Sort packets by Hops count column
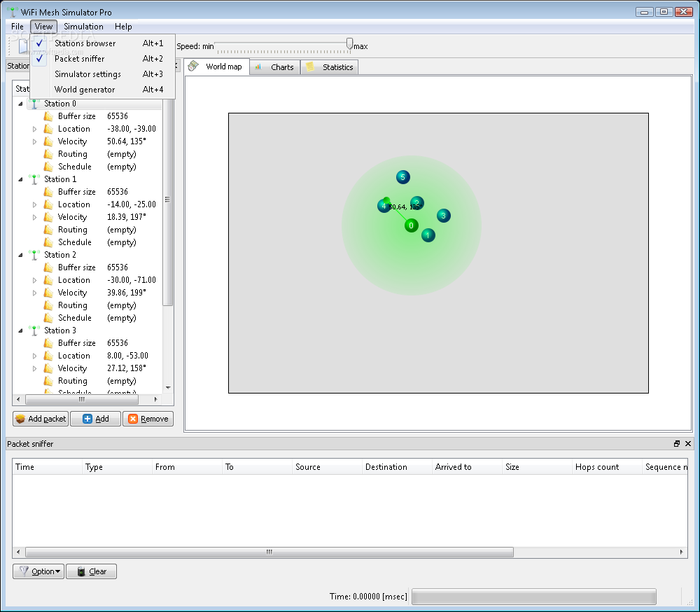 pyautogui.click(x=607, y=467)
